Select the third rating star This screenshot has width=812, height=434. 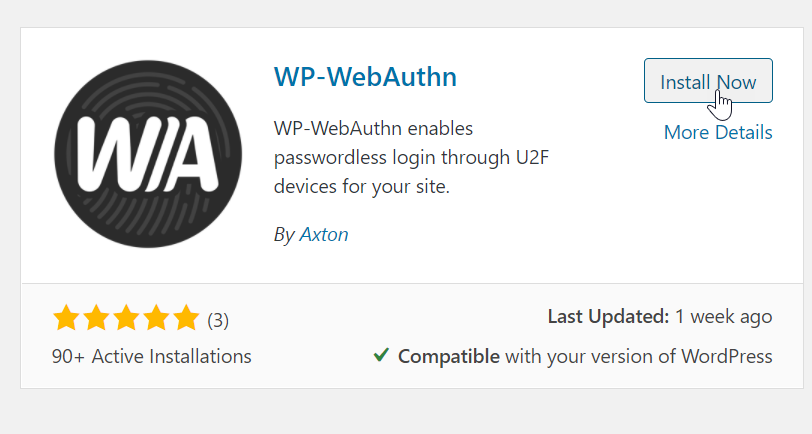click(127, 320)
